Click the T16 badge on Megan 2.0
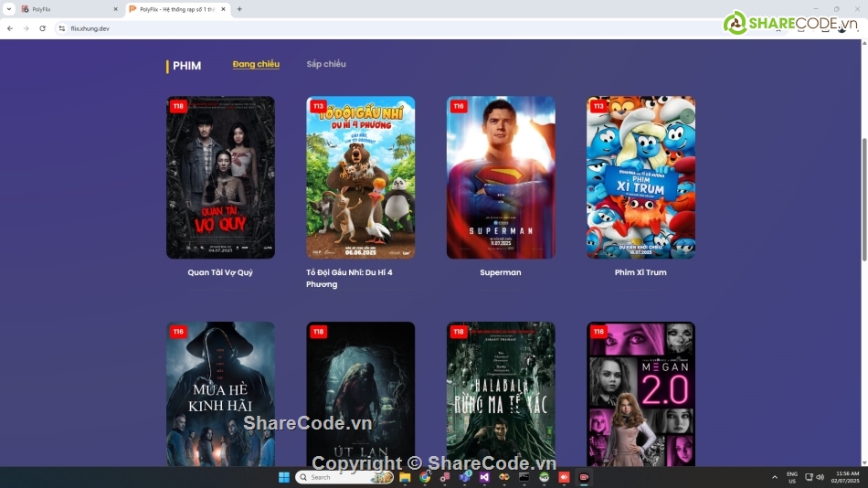Image resolution: width=868 pixels, height=488 pixels. click(x=598, y=332)
